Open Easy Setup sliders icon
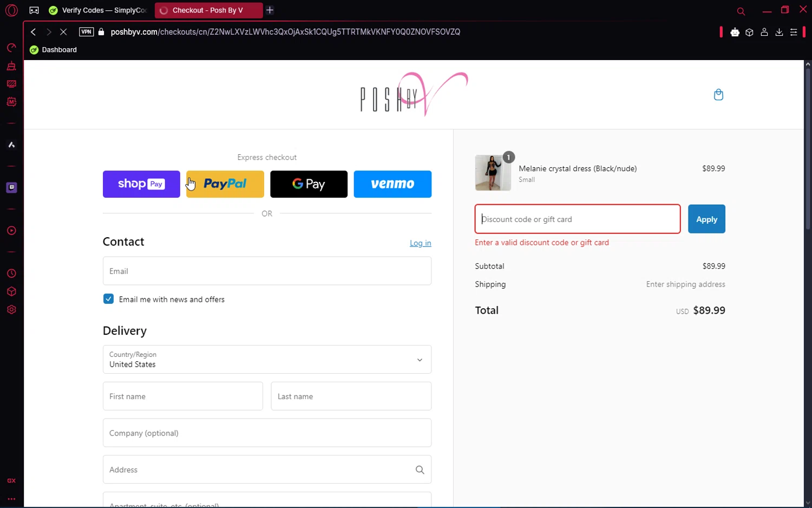 pos(794,32)
